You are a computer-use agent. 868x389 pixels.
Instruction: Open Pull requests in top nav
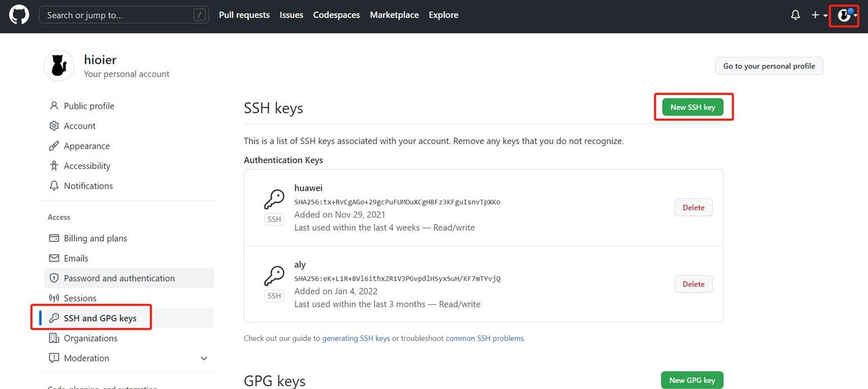(244, 15)
